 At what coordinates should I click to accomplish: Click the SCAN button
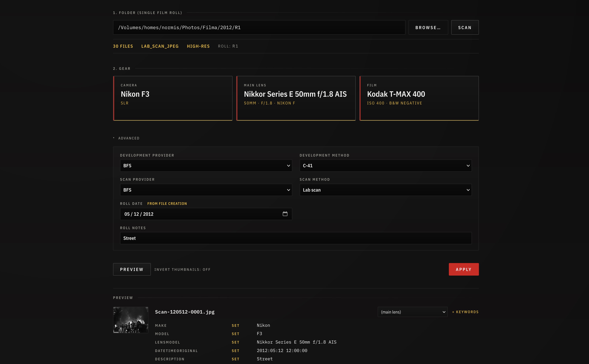tap(464, 27)
